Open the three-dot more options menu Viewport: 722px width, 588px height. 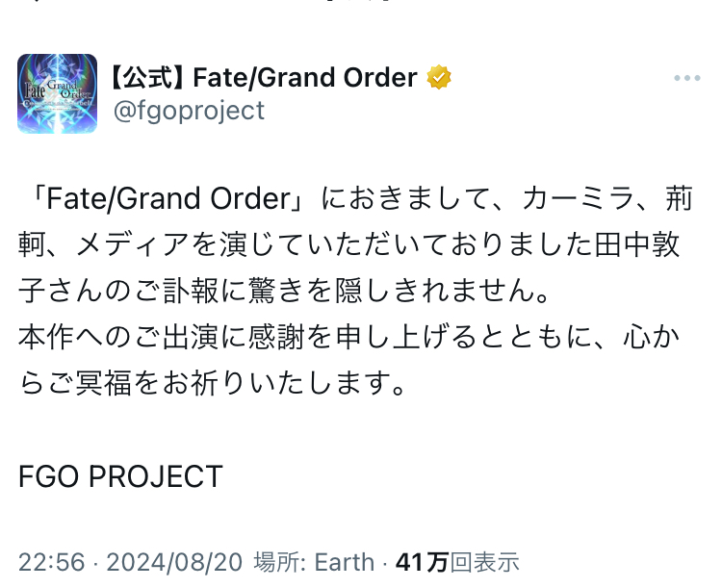point(686,78)
